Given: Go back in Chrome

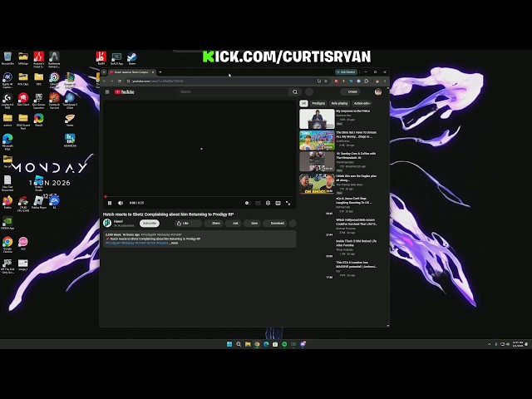Looking at the screenshot, I should (105, 81).
